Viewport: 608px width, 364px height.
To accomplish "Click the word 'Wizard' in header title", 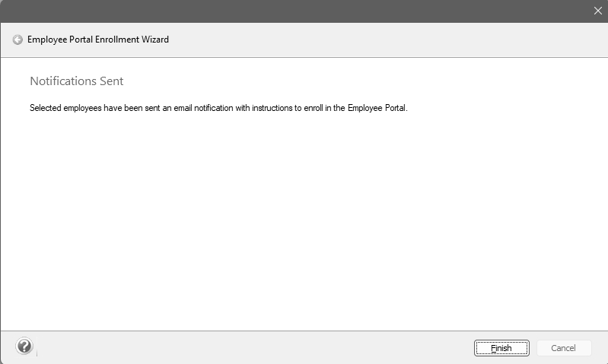I will point(154,40).
